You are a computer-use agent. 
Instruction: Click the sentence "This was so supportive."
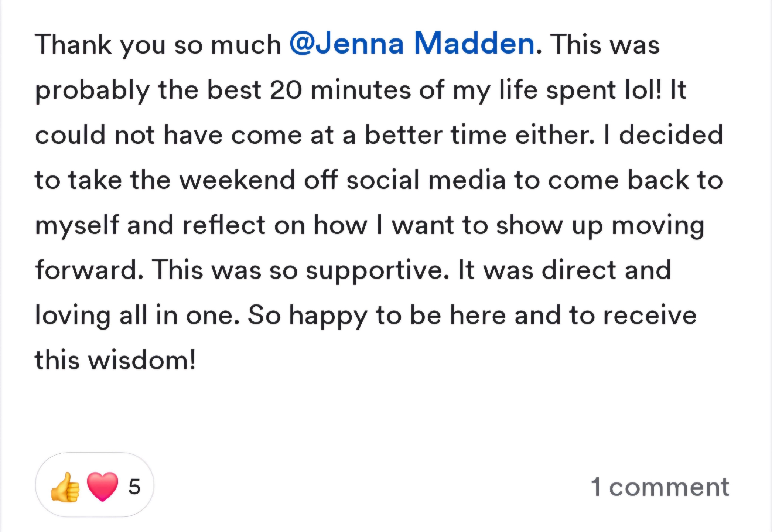click(x=300, y=270)
